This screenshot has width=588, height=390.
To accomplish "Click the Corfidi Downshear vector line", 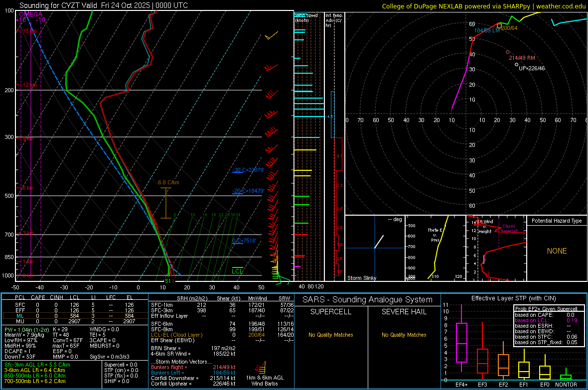I will pyautogui.click(x=193, y=378).
